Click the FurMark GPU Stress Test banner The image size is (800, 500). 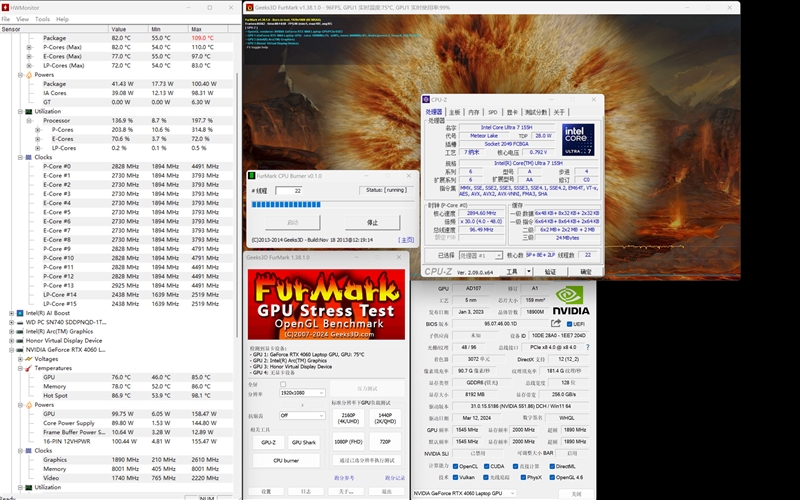pos(326,305)
